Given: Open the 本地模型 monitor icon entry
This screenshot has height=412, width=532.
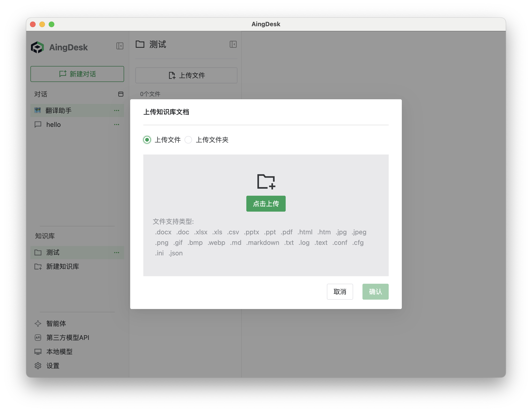Looking at the screenshot, I should pyautogui.click(x=38, y=352).
